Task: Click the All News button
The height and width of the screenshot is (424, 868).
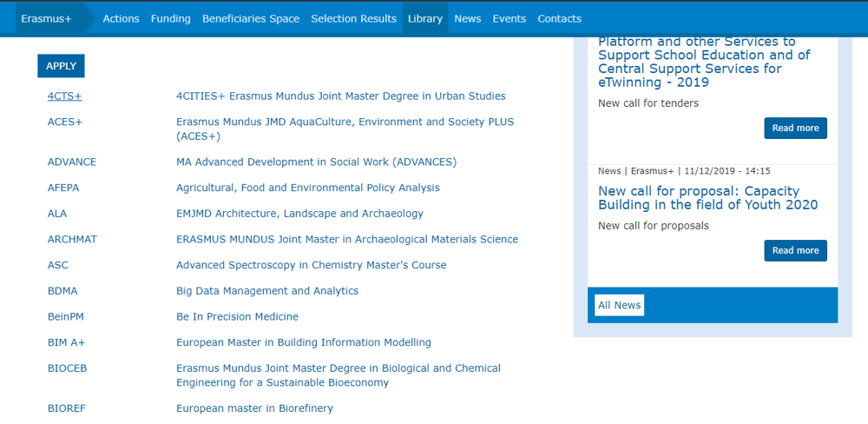Action: pos(619,305)
